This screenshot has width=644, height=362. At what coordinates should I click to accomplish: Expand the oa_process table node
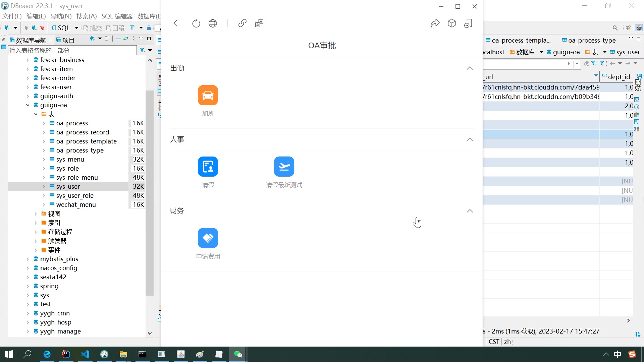click(44, 123)
